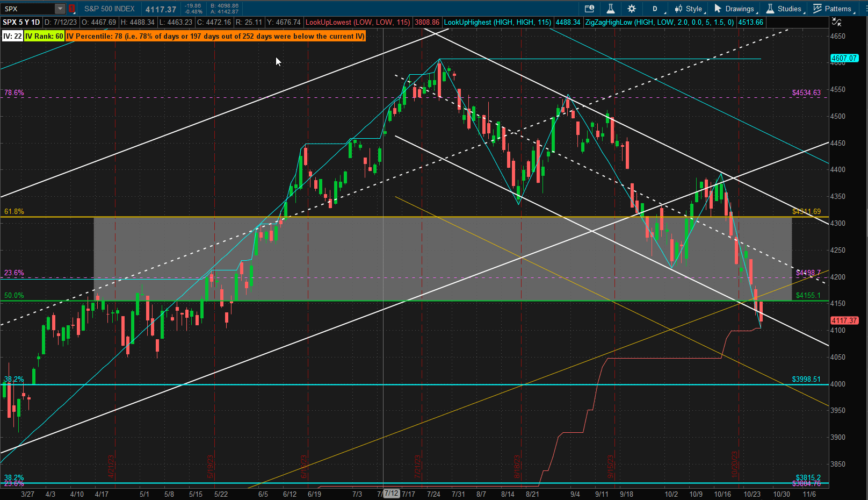Open the Style menu
This screenshot has width=868, height=500.
(x=689, y=9)
